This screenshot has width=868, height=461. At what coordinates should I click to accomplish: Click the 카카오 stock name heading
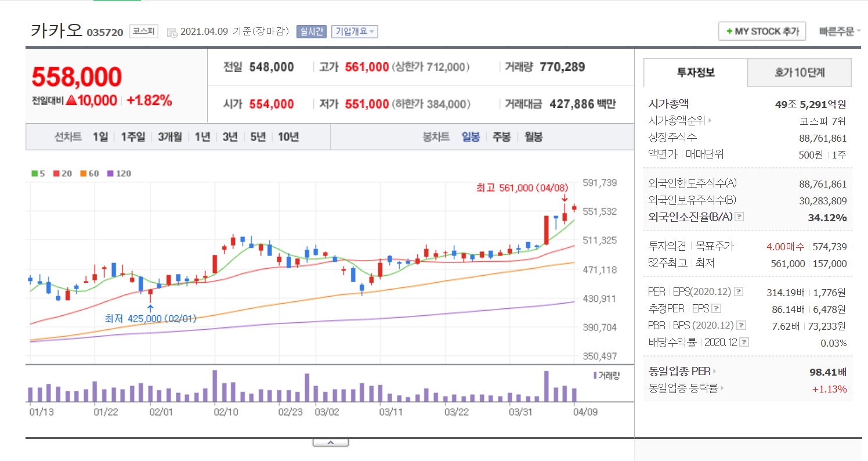[x=56, y=30]
